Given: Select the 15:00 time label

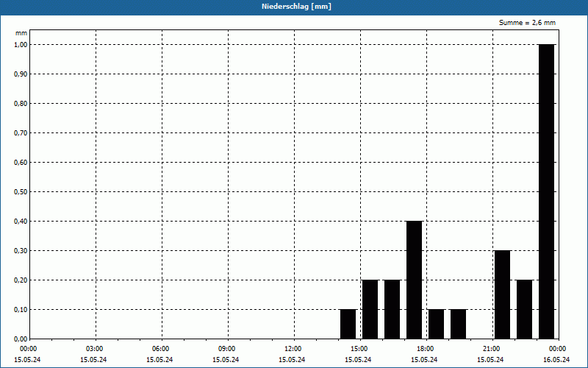Looking at the screenshot, I should tap(358, 349).
